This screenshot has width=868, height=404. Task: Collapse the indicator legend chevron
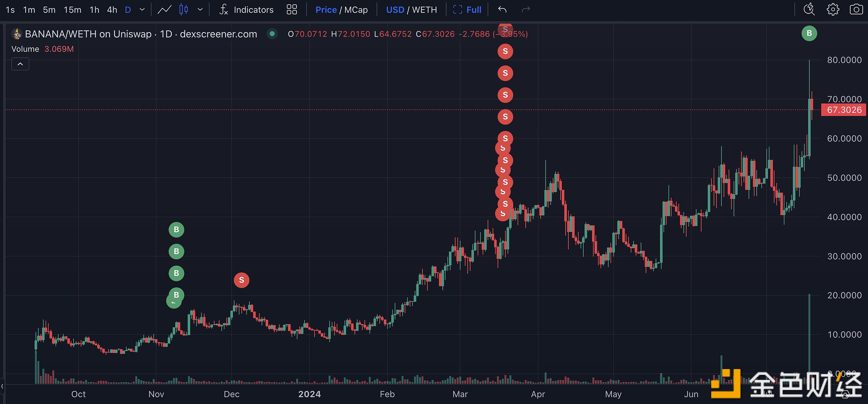pos(20,64)
